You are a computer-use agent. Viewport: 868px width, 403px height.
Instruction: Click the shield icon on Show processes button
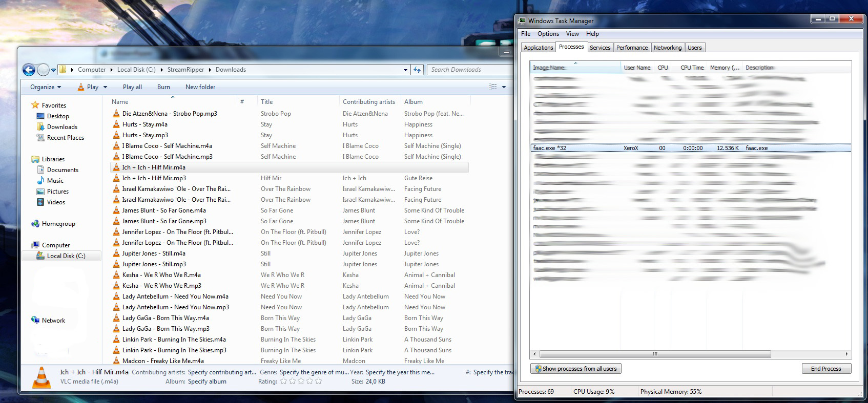click(538, 369)
